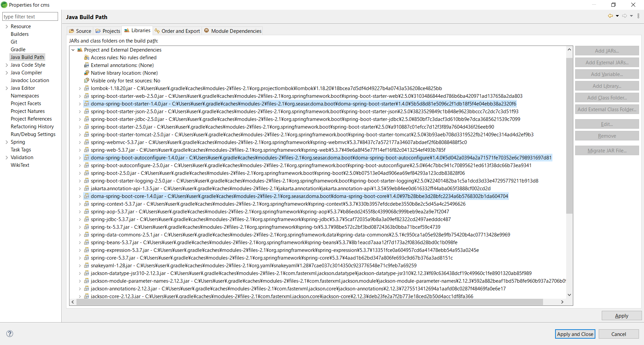Viewport: 644px width, 345px height.
Task: Select the spring-expression-5.3.7.jar row
Action: (284, 250)
